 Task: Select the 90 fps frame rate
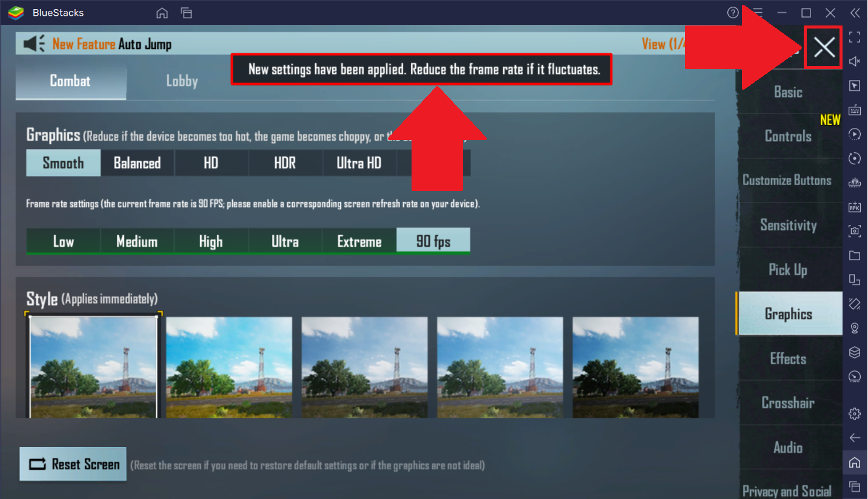point(433,241)
